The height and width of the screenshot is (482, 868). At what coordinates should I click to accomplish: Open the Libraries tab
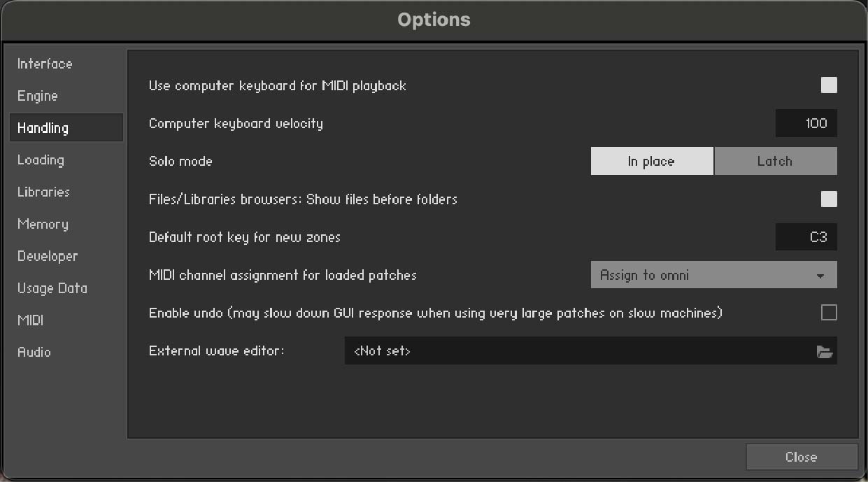(43, 192)
